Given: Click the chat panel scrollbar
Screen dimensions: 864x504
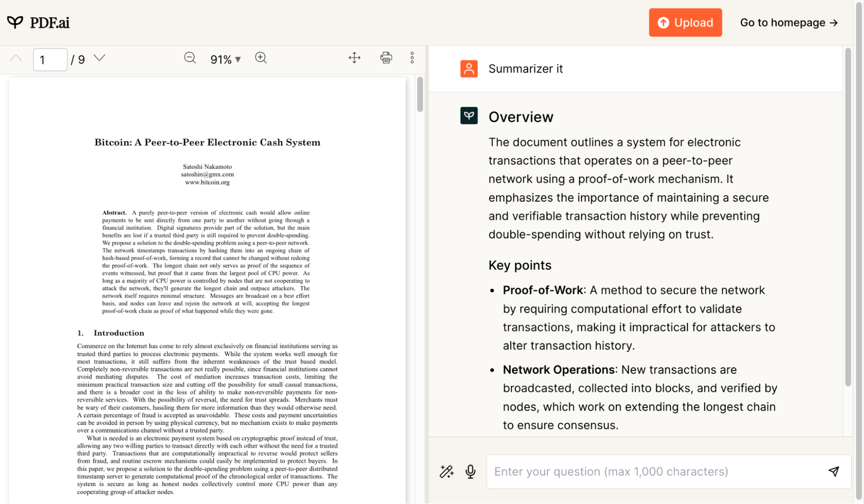Looking at the screenshot, I should [848, 216].
